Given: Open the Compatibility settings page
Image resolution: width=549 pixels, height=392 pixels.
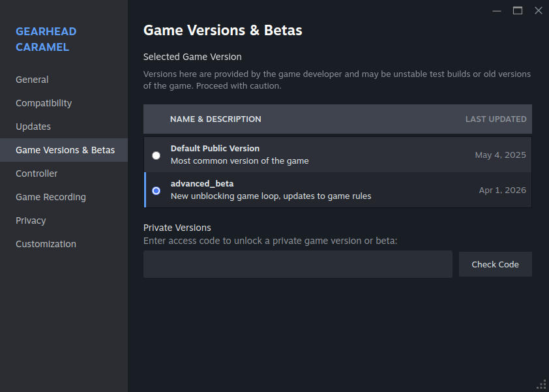Looking at the screenshot, I should [44, 103].
